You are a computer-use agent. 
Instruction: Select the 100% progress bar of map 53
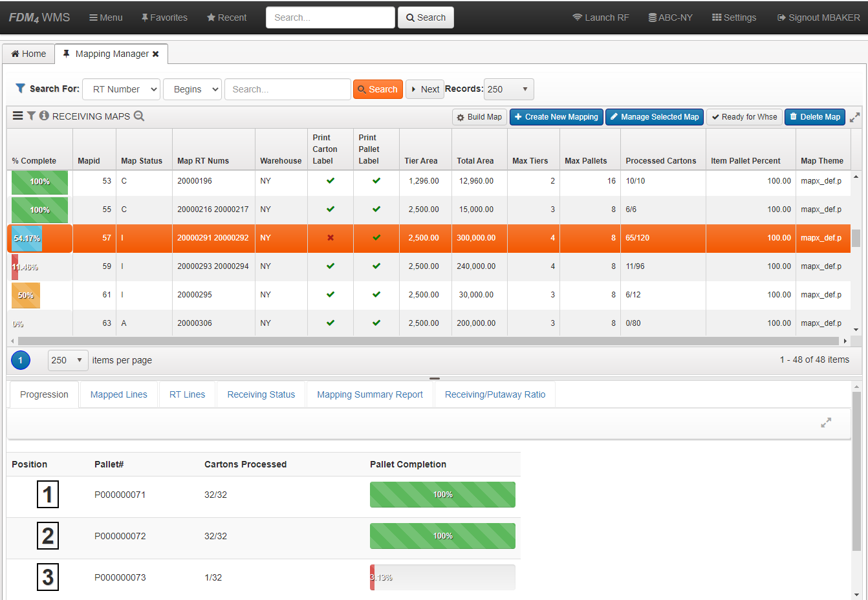click(39, 182)
